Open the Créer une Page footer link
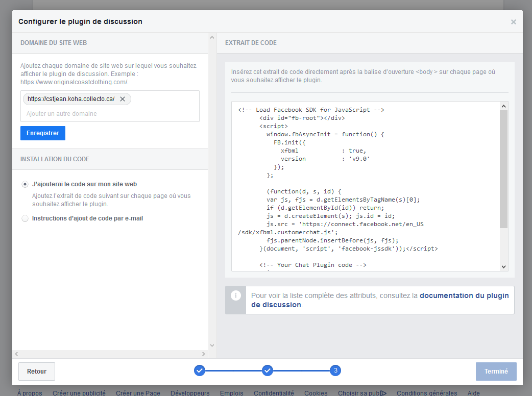The height and width of the screenshot is (396, 532). coord(138,393)
